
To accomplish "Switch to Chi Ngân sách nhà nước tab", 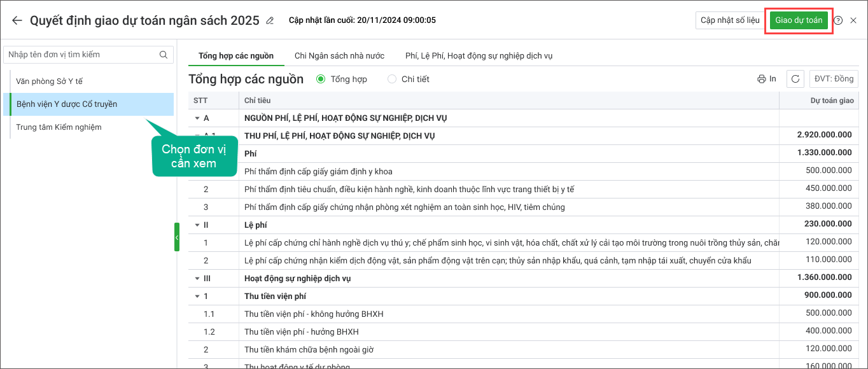I will (339, 55).
